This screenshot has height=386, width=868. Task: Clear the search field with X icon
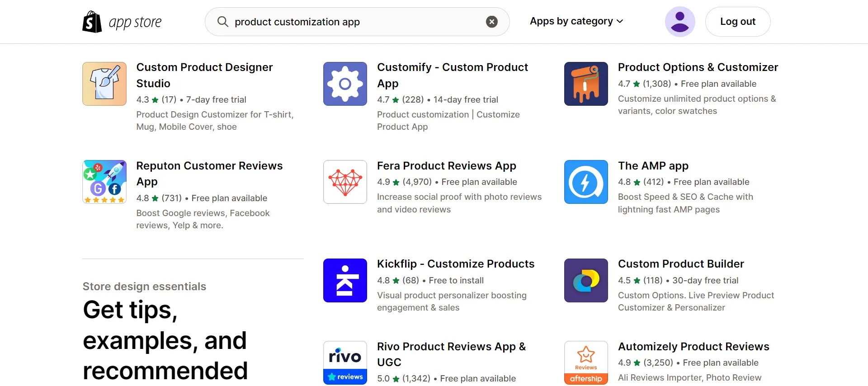[491, 22]
